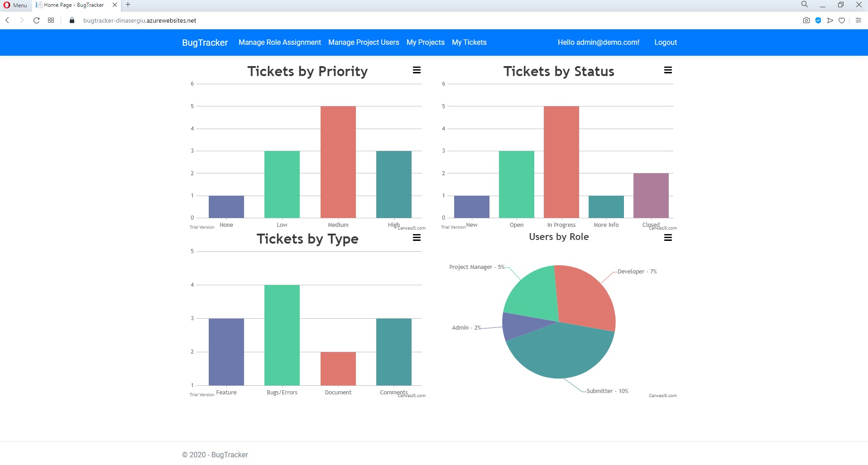The width and height of the screenshot is (868, 465).
Task: Open export menu on Tickets by Priority chart
Action: (417, 70)
